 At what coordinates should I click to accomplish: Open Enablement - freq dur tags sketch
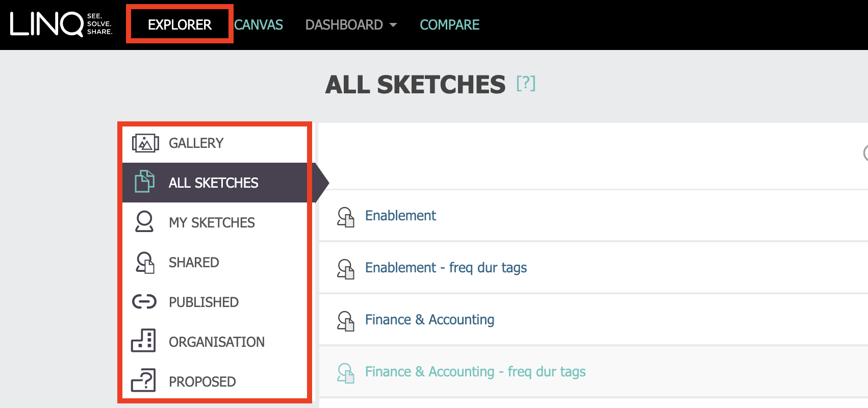pos(446,268)
